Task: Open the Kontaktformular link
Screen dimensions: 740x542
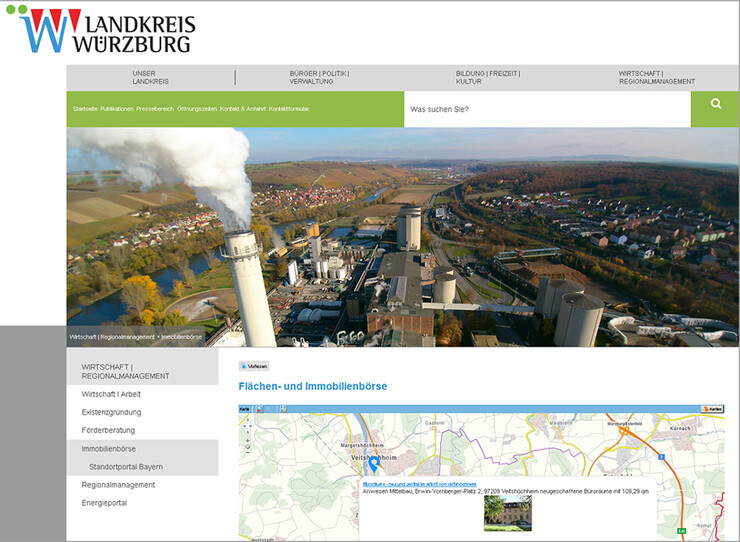Action: click(x=289, y=108)
